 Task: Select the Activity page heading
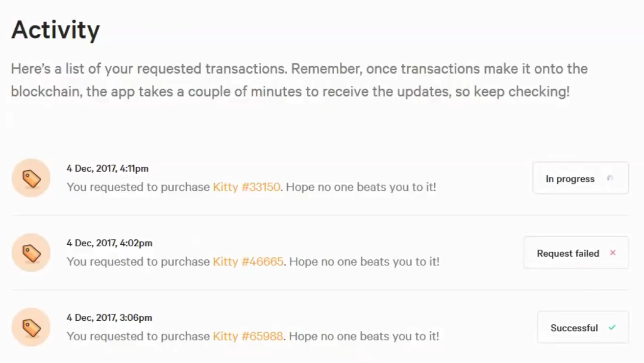pyautogui.click(x=56, y=29)
